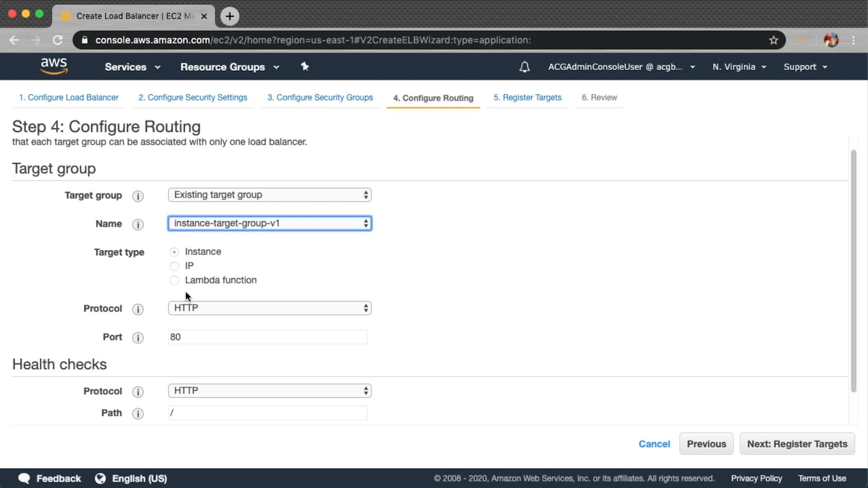Expand the Health checks Protocol dropdown
Screen dimensions: 868x488
pos(269,391)
